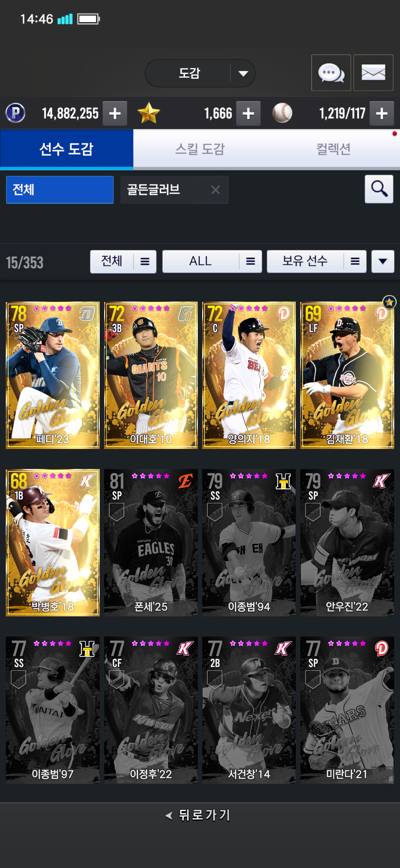Open the greyed 폰세'25 player card
This screenshot has width=400, height=868.
[x=151, y=543]
